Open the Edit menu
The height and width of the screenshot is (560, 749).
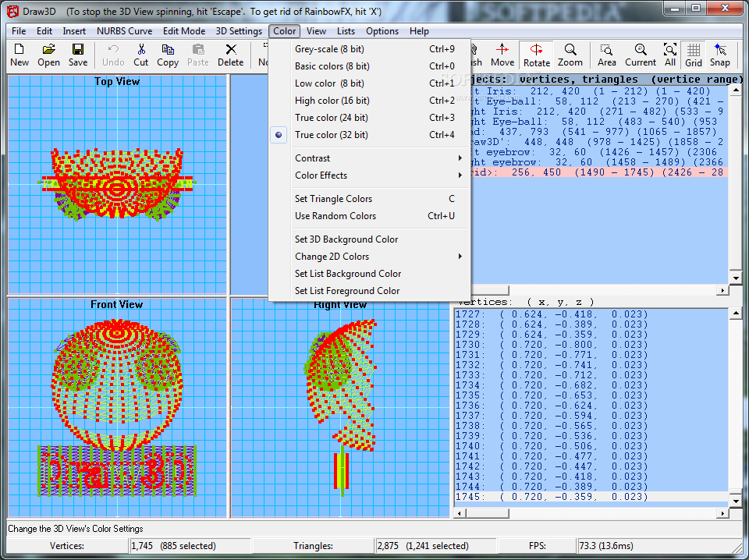[44, 31]
